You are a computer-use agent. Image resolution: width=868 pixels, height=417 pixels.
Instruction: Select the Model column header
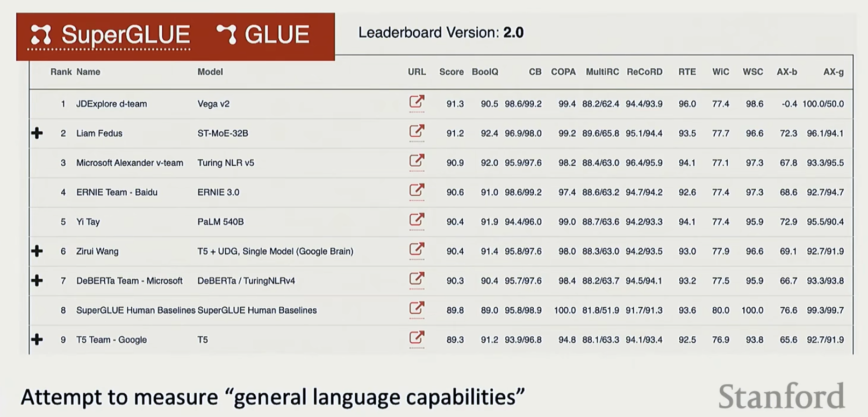(x=210, y=72)
